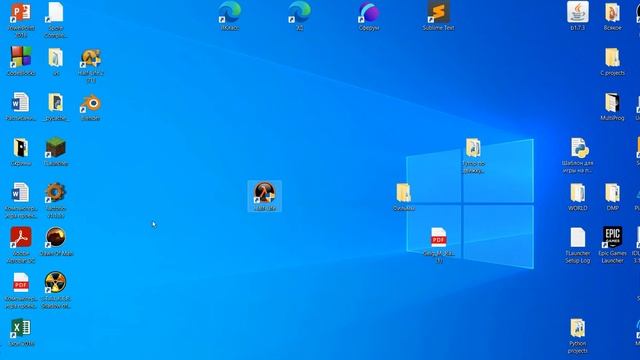Click the 'Всякое' folder beside the Java file

612,16
